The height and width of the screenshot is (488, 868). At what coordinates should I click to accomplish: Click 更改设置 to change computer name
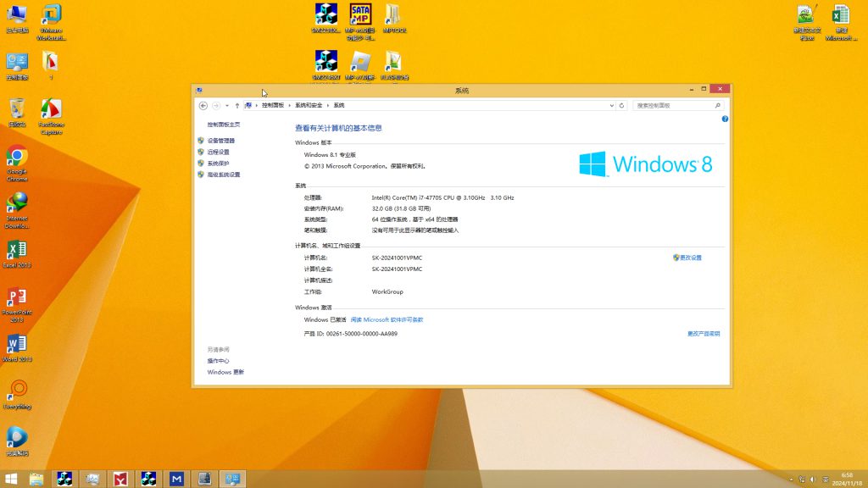(x=690, y=258)
